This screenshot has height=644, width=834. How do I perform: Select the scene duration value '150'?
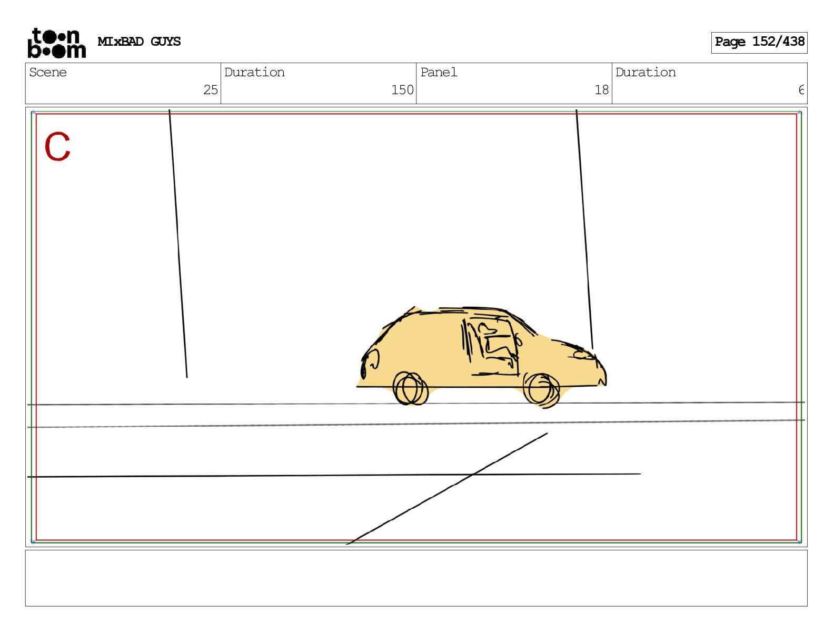402,90
